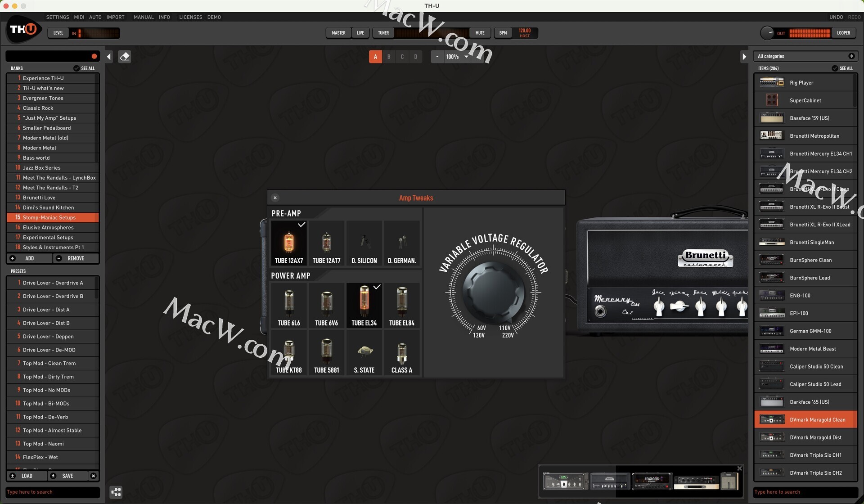Click the BPM button
864x504 pixels.
click(x=503, y=33)
